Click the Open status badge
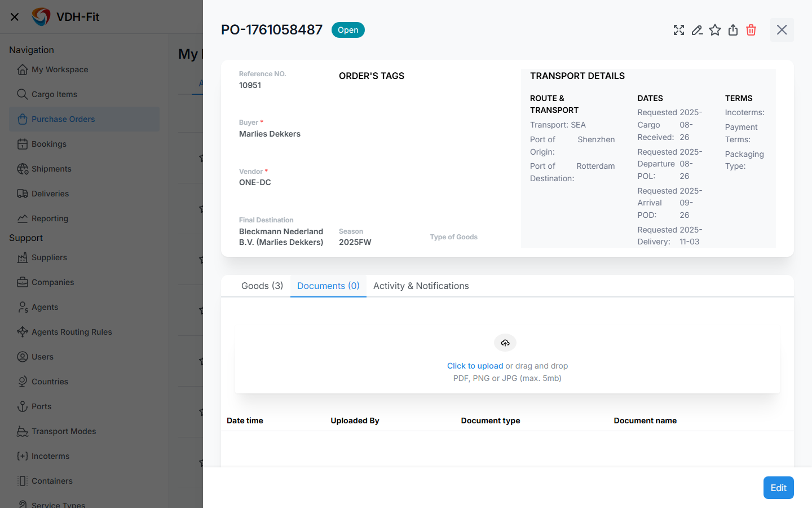 (348, 30)
